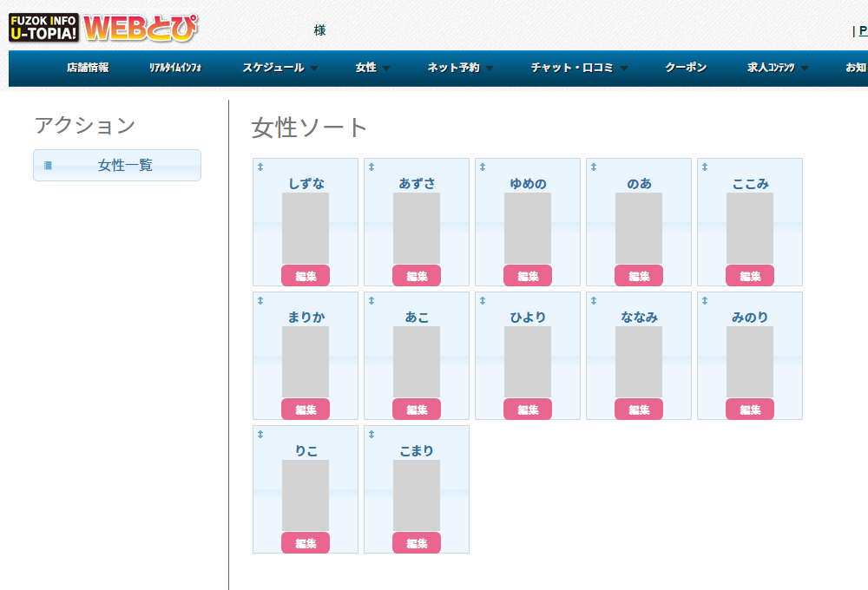Click the list icon beside 女性一覧
The width and height of the screenshot is (868, 590).
point(48,166)
